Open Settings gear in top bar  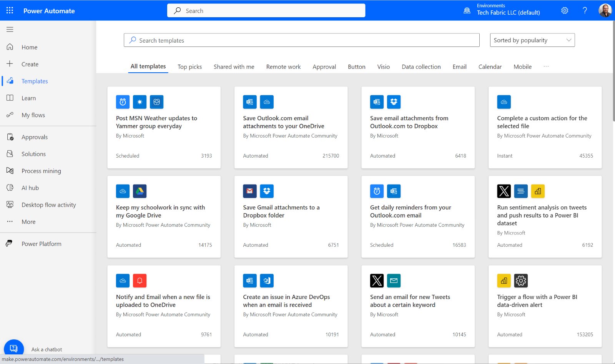pyautogui.click(x=565, y=10)
